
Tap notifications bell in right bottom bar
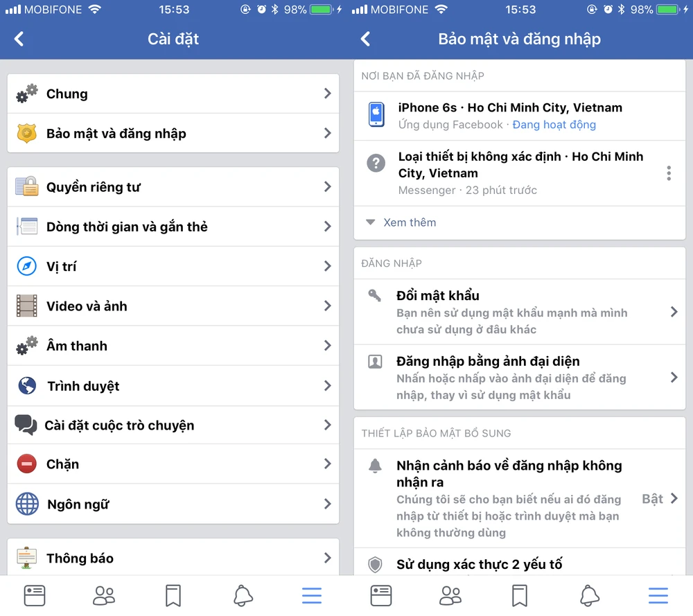590,596
